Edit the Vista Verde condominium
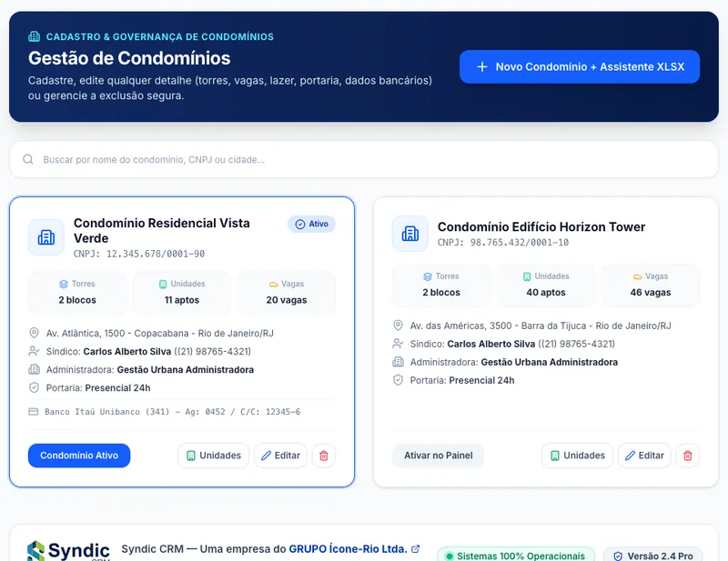Image resolution: width=728 pixels, height=561 pixels. coord(280,456)
